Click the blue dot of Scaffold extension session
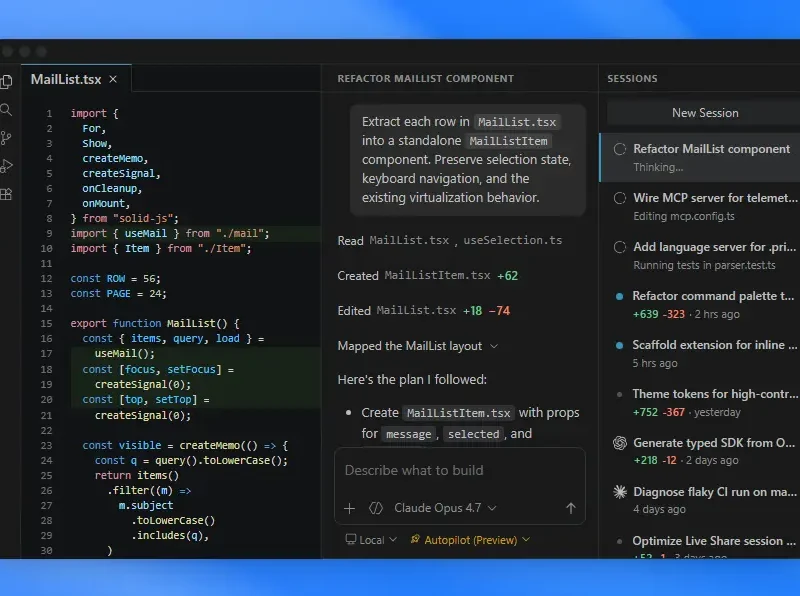This screenshot has width=800, height=596. click(x=619, y=345)
